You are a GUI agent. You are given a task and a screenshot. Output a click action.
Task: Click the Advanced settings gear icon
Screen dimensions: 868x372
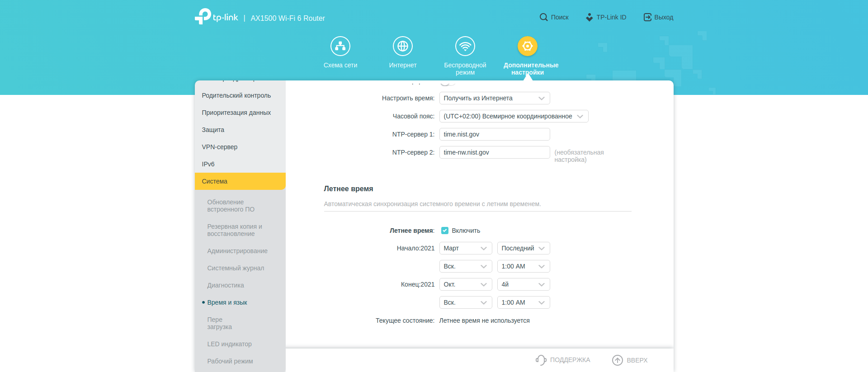tap(527, 46)
